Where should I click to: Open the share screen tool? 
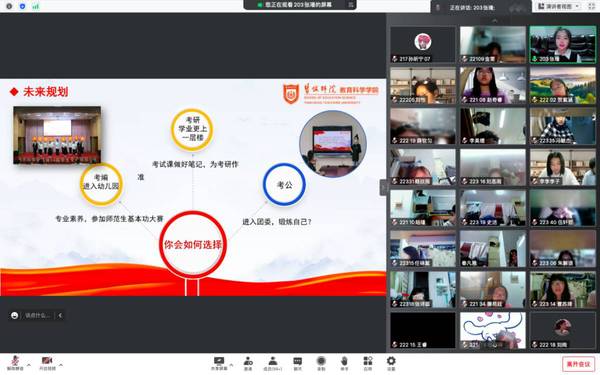[x=219, y=363]
